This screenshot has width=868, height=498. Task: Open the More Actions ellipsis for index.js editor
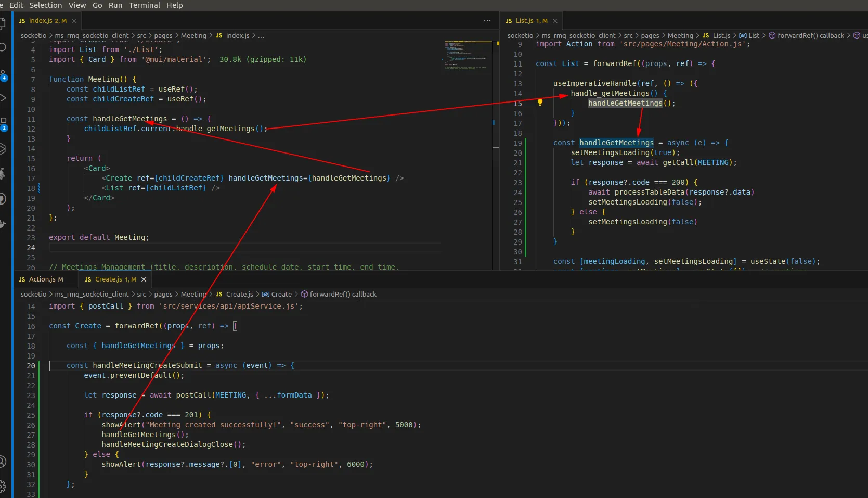click(487, 21)
